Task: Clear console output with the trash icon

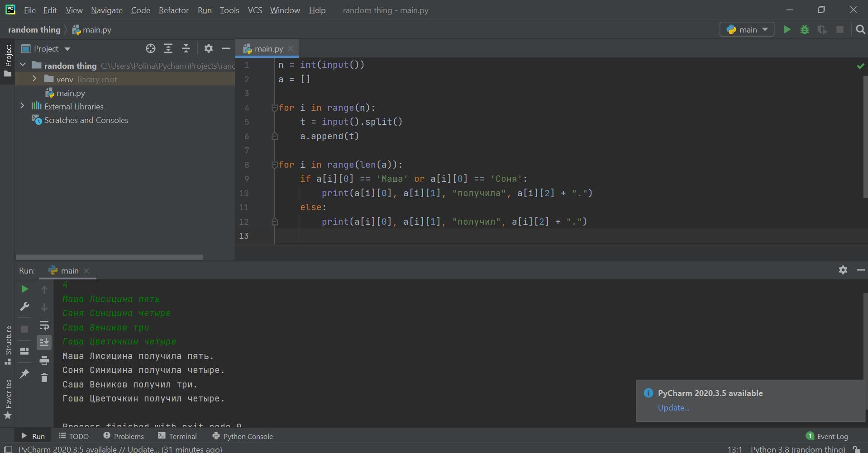Action: [x=44, y=377]
